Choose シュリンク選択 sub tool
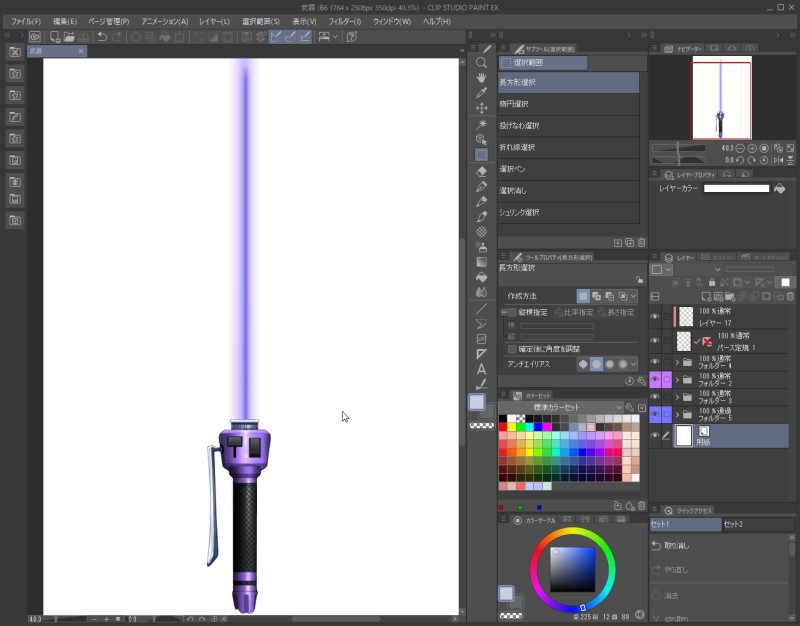 (x=568, y=212)
